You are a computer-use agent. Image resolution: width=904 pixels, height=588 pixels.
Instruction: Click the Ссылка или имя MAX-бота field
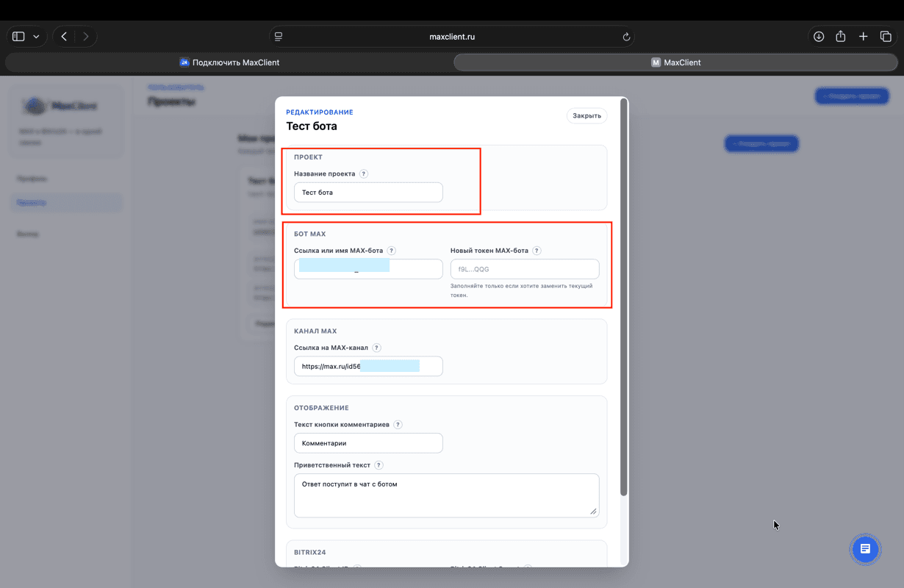click(x=368, y=269)
